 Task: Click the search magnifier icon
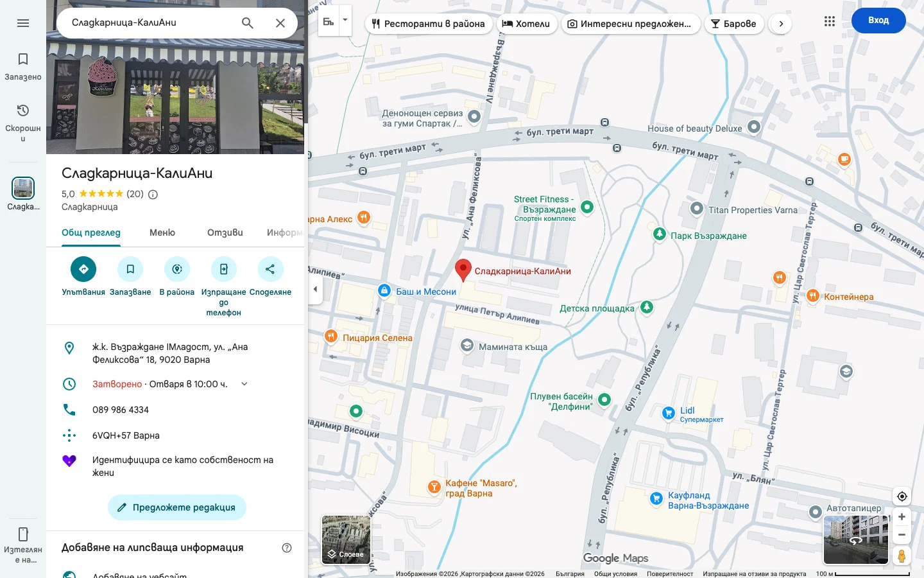(247, 22)
